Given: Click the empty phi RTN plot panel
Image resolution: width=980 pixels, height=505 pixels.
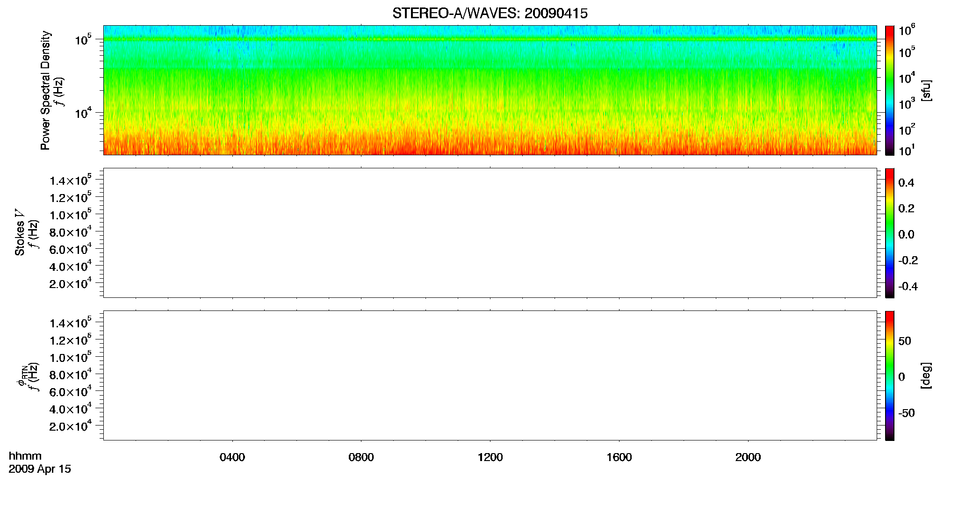Looking at the screenshot, I should [x=490, y=375].
